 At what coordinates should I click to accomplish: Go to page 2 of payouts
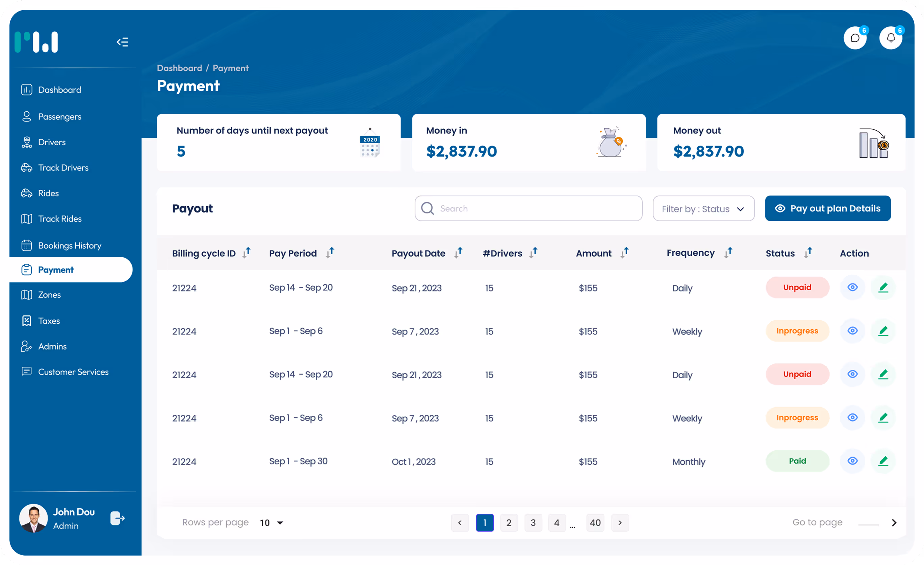509,522
